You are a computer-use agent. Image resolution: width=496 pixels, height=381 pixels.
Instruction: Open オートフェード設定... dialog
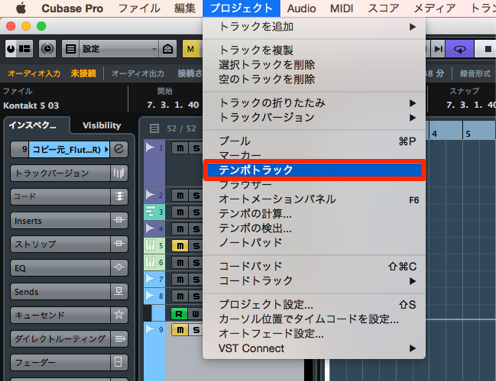click(x=314, y=334)
